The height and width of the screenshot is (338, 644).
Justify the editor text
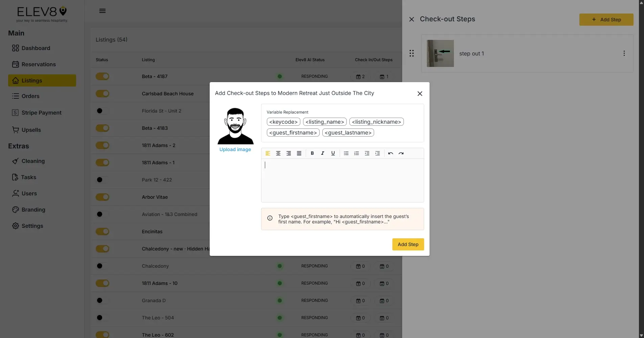[x=299, y=153]
